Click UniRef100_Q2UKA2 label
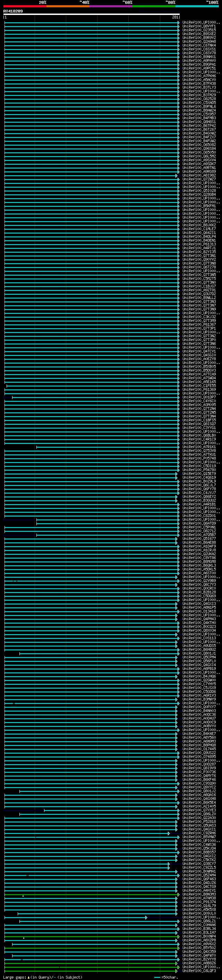 [199, 554]
